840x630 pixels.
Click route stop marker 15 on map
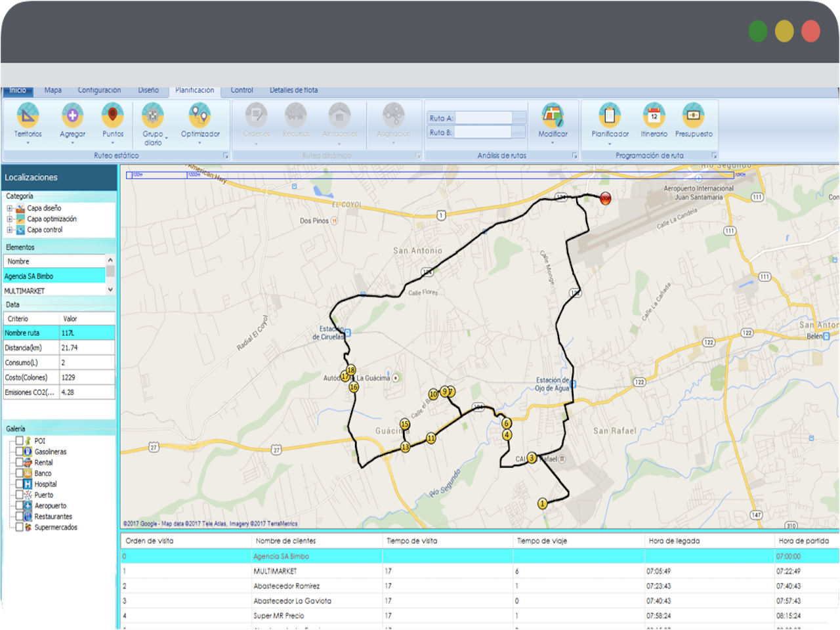(x=405, y=425)
